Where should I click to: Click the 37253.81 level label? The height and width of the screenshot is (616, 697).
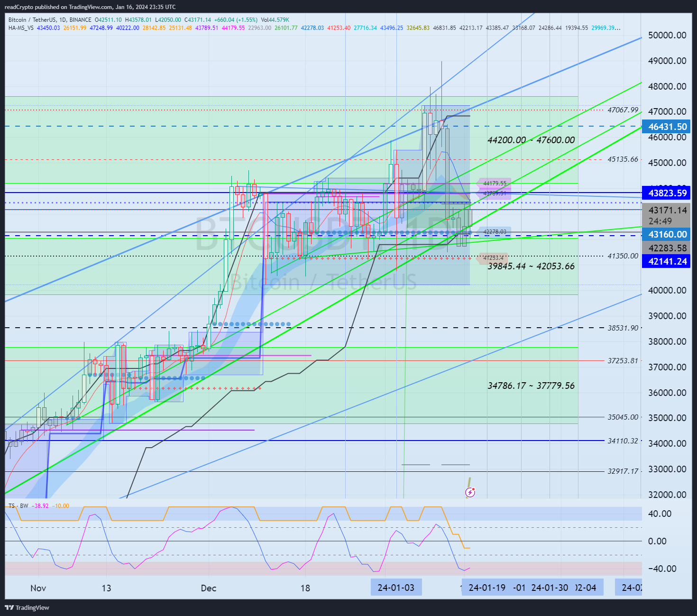(623, 360)
